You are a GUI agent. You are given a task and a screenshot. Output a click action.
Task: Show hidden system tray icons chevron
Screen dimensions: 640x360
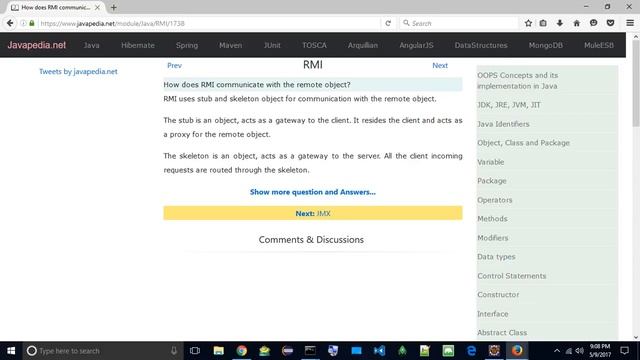coord(557,351)
